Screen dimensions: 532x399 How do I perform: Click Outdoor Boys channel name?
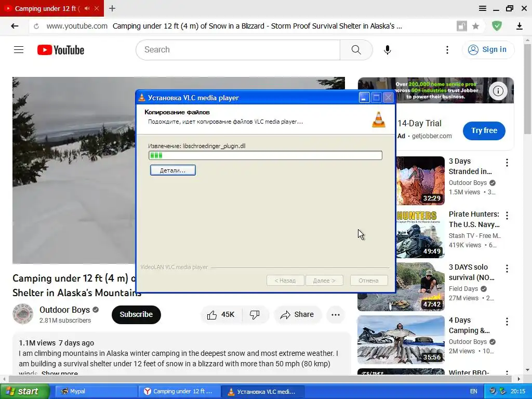[x=64, y=310]
